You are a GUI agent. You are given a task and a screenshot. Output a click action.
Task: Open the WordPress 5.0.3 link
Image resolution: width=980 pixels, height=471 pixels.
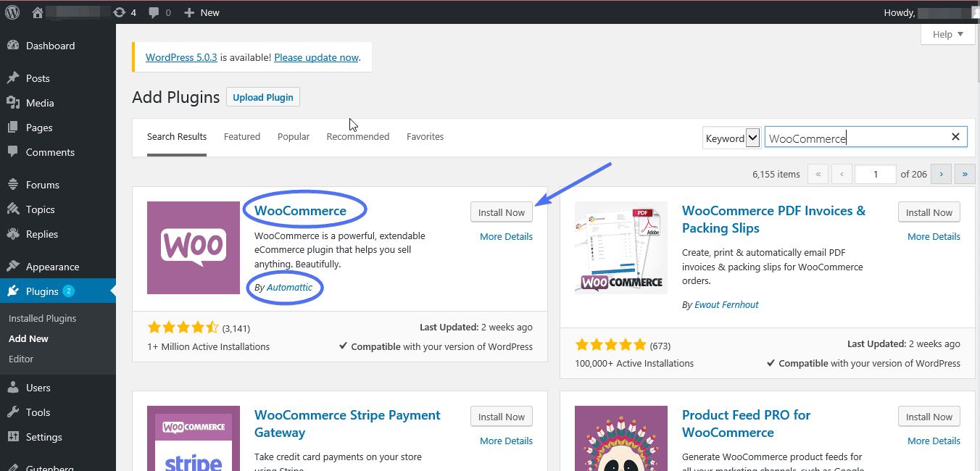(x=181, y=57)
